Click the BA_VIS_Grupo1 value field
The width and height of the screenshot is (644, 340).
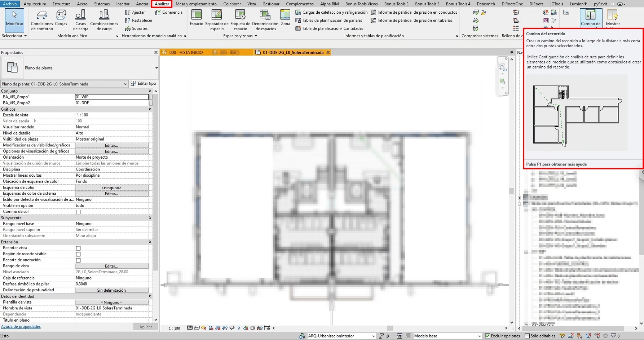111,97
